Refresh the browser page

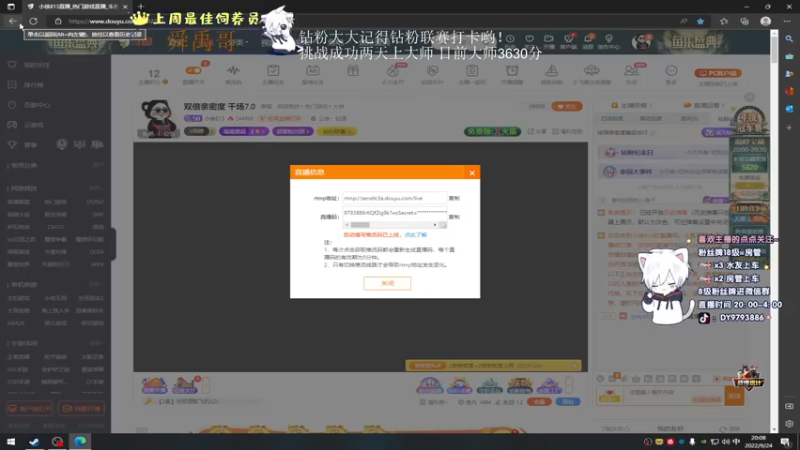33,21
